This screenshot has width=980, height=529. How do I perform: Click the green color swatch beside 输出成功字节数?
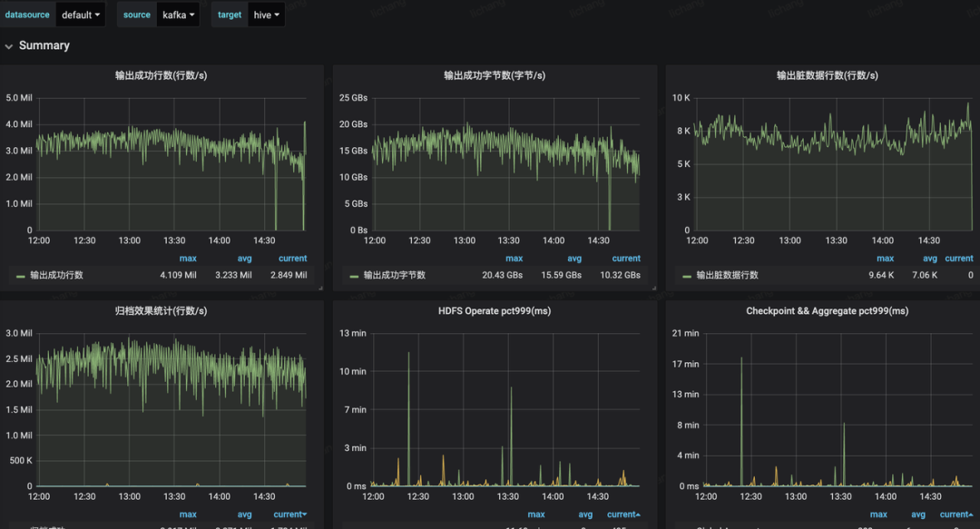[354, 275]
